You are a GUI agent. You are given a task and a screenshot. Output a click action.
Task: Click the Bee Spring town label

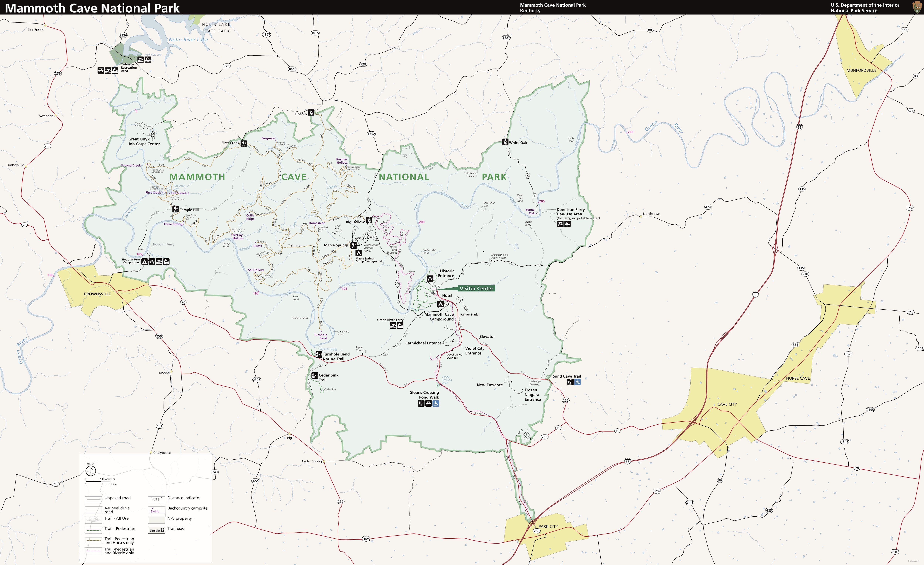[x=36, y=29]
